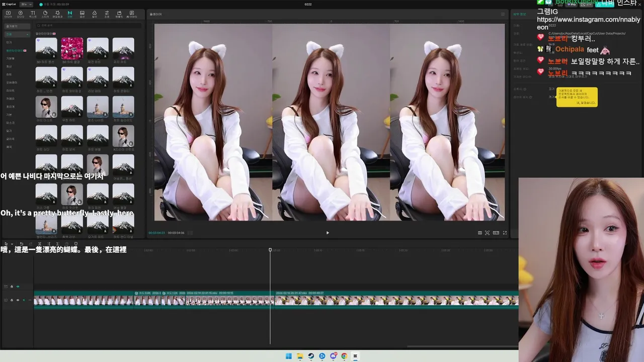Play the preview in the player
Screen dimensions: 644x362
(328, 233)
